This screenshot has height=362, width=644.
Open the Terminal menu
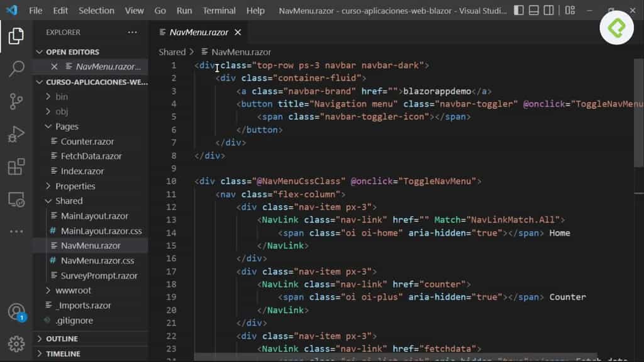(x=219, y=10)
